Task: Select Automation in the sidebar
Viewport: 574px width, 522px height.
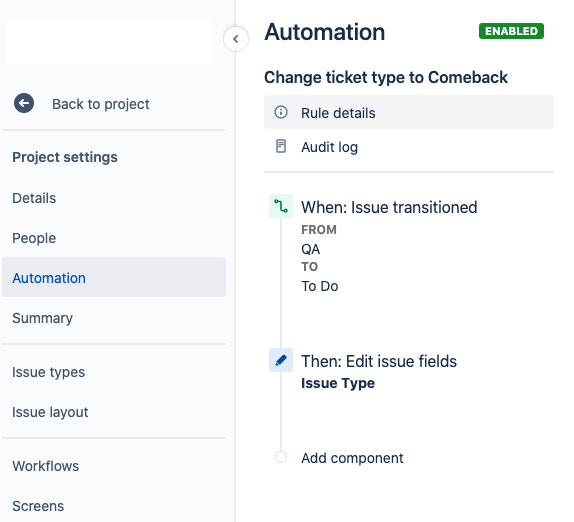Action: pyautogui.click(x=114, y=277)
